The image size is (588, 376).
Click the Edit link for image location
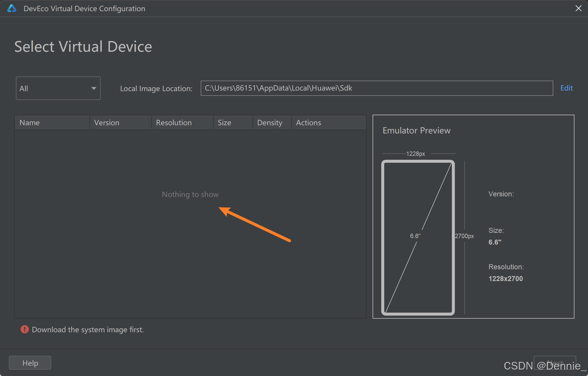coord(566,88)
